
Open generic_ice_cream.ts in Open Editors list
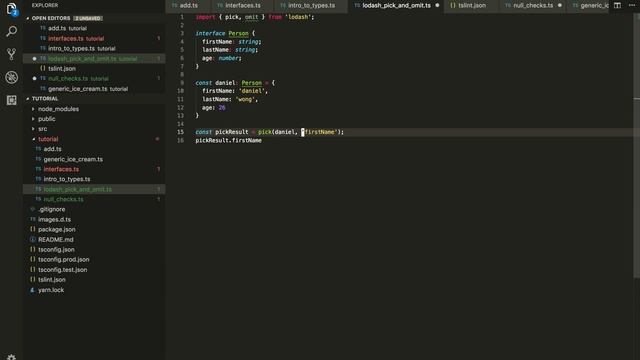(88, 89)
